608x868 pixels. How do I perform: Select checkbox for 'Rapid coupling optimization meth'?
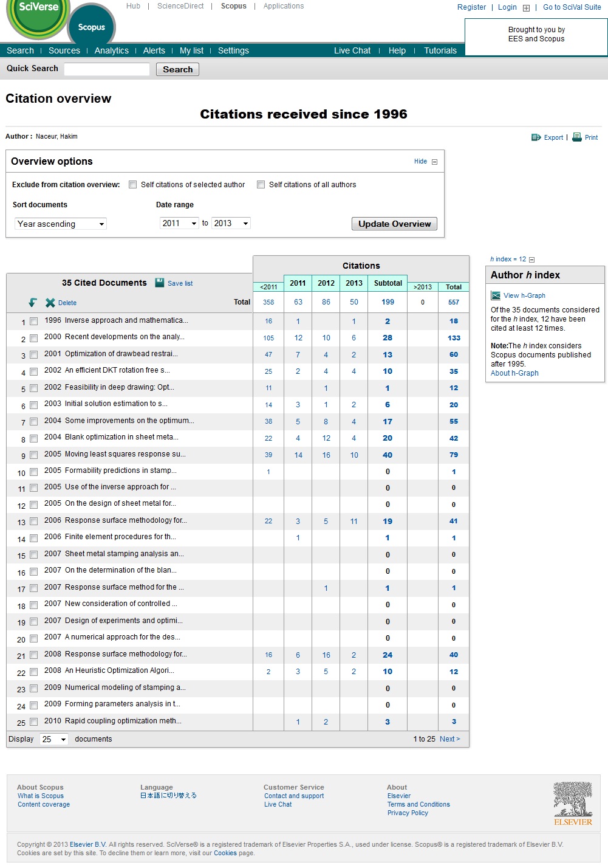pos(34,722)
